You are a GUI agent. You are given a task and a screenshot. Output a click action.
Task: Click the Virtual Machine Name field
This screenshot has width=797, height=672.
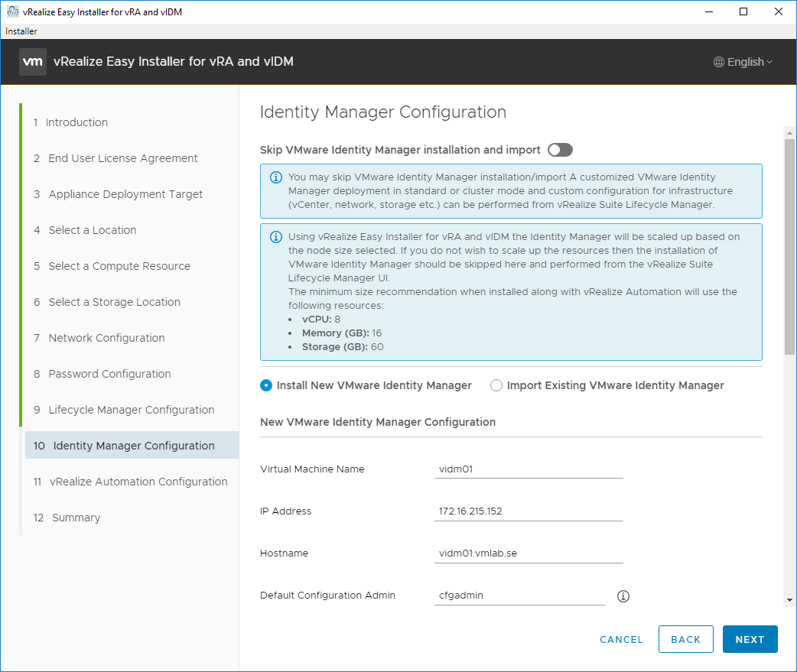(x=529, y=469)
